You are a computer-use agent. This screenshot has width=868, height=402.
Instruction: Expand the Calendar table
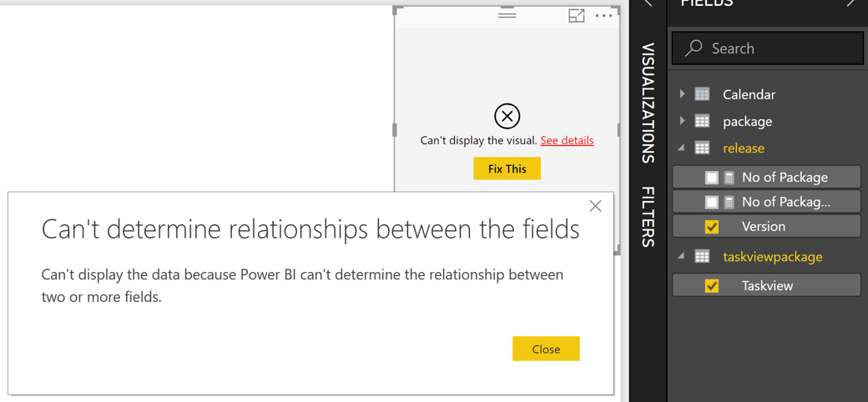pos(683,94)
